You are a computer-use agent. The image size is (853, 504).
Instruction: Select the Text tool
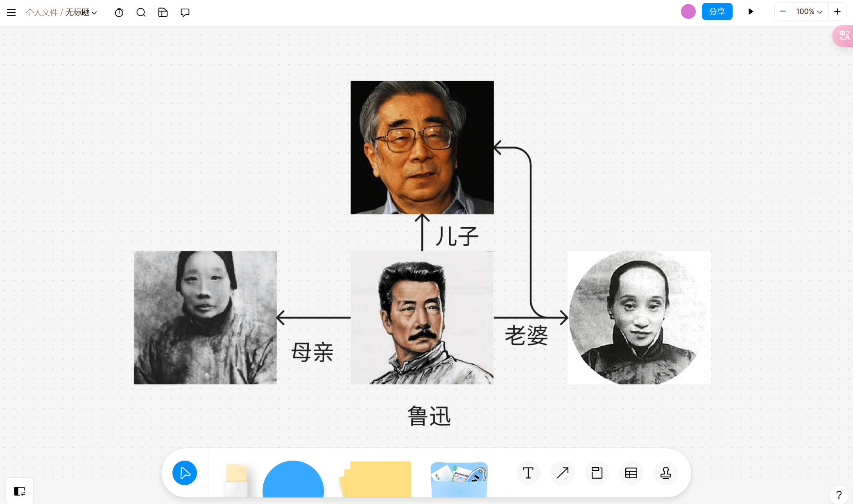[528, 473]
